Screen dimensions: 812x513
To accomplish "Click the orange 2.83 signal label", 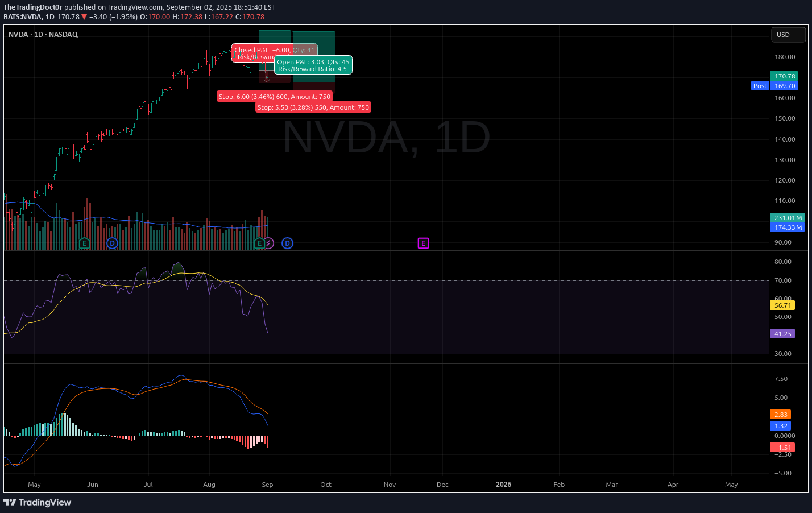I will pos(780,415).
